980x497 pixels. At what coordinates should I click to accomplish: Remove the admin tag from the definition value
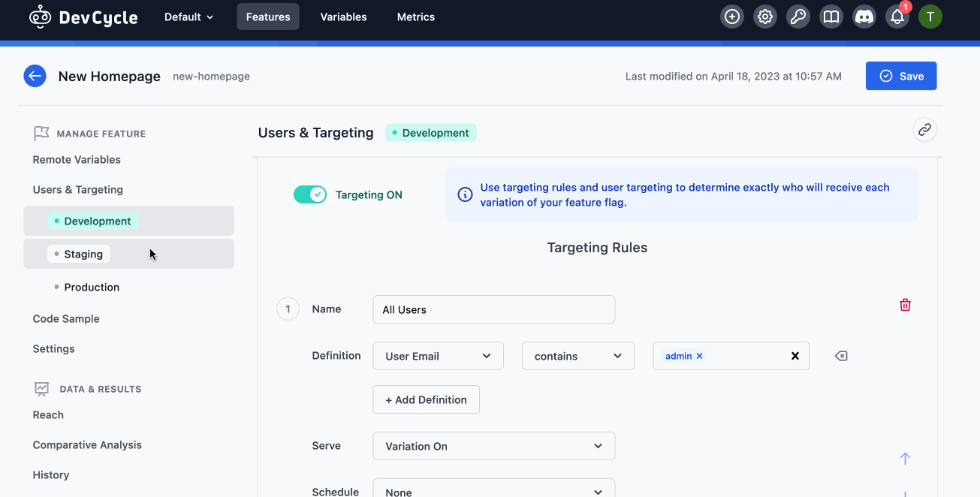(699, 356)
